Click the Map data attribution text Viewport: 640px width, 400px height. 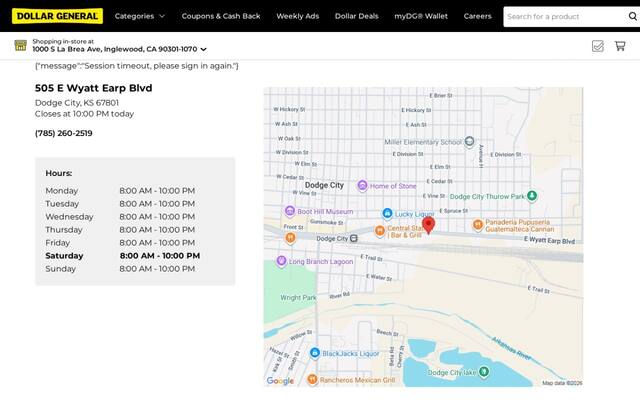click(562, 383)
